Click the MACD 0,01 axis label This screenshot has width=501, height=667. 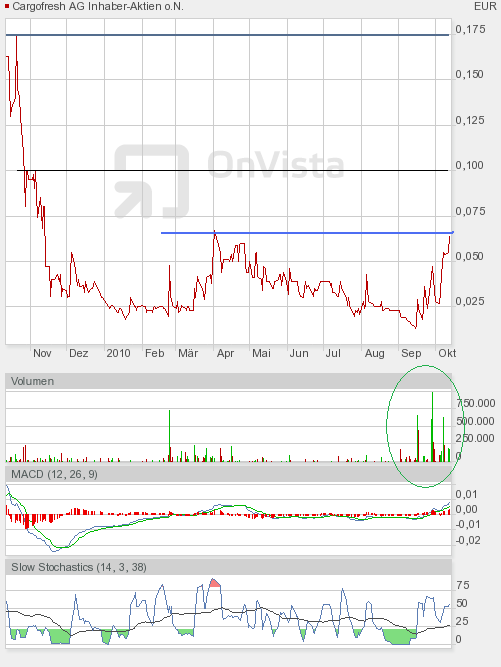pyautogui.click(x=467, y=494)
